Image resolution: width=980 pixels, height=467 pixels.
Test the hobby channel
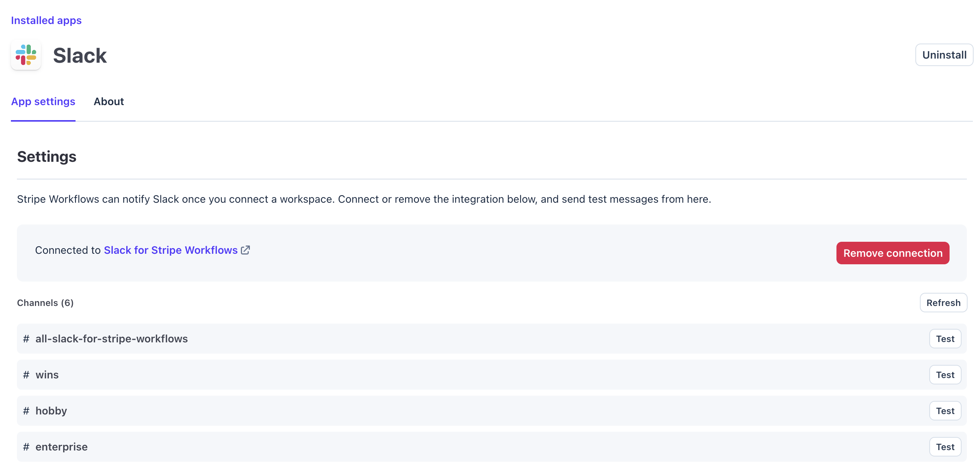click(945, 411)
